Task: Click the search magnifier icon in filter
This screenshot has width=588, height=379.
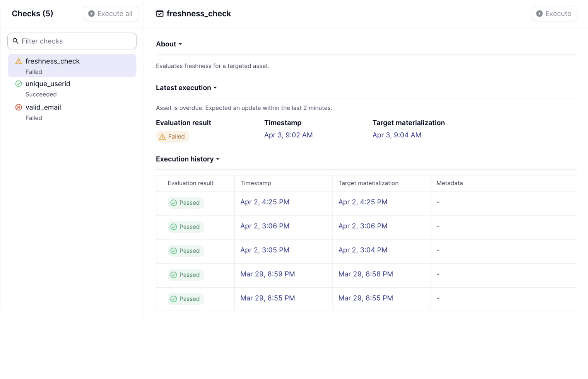Action: 15,41
